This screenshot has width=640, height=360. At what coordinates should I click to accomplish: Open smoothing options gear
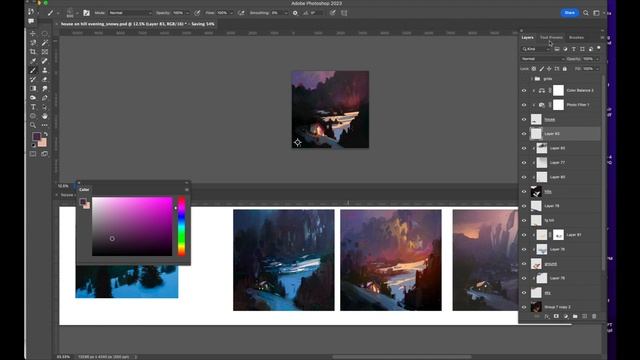pyautogui.click(x=295, y=13)
